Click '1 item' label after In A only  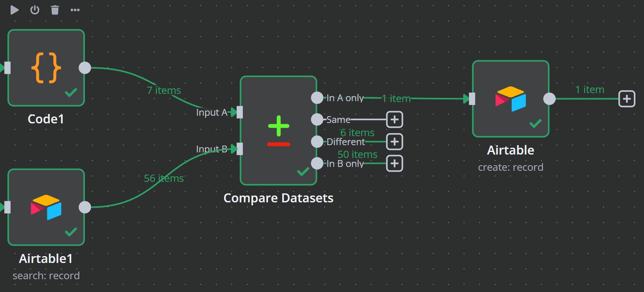[396, 99]
